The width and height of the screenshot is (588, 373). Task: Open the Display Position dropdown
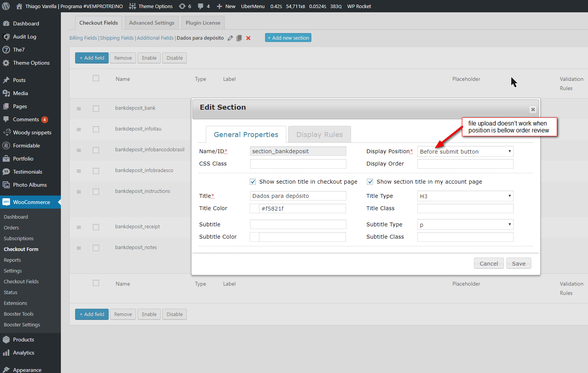[465, 151]
